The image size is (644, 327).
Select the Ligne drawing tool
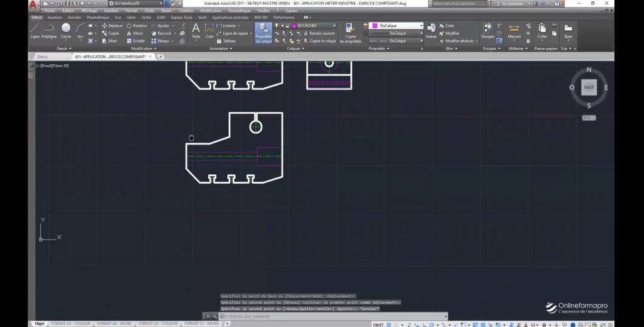pos(35,31)
